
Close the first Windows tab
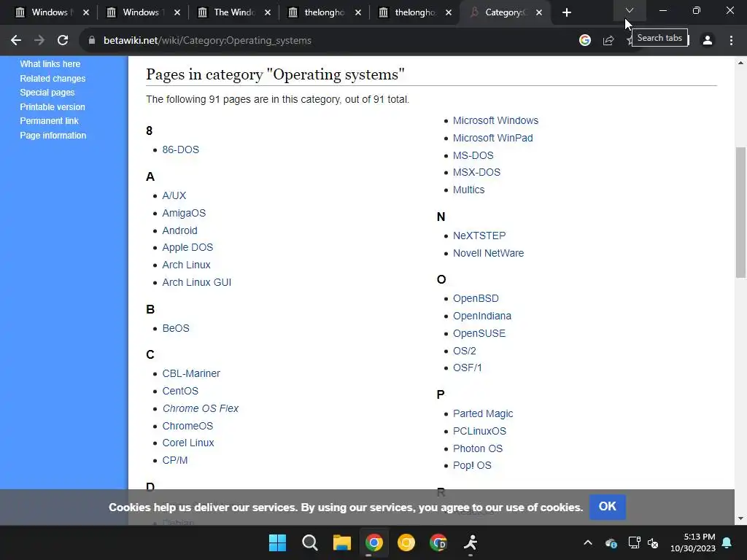pos(86,13)
